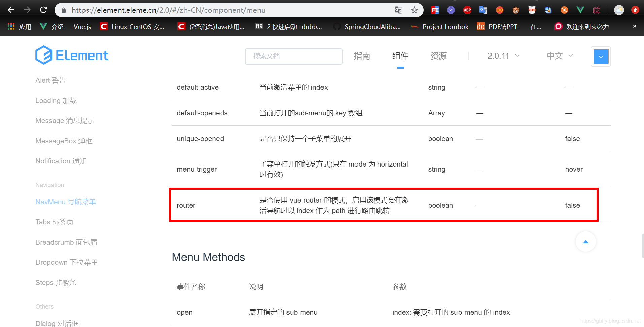The height and width of the screenshot is (327, 644).
Task: Open the Bilibili TV extension icon
Action: (596, 10)
